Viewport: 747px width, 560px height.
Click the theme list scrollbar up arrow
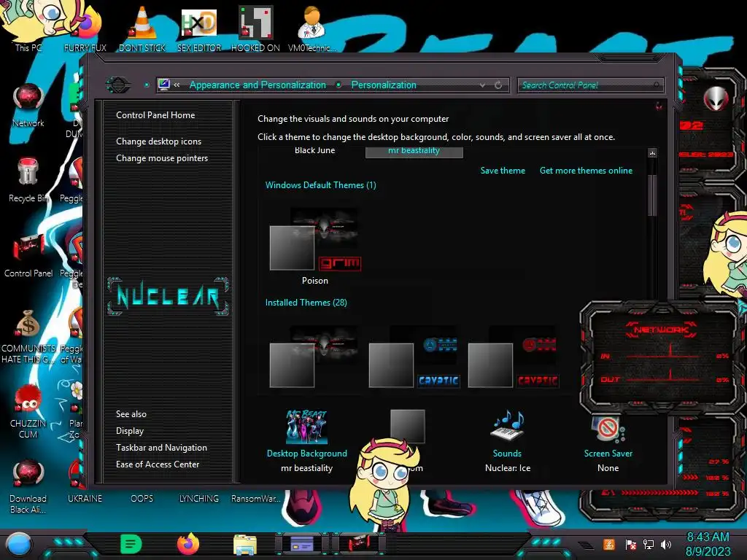click(653, 153)
